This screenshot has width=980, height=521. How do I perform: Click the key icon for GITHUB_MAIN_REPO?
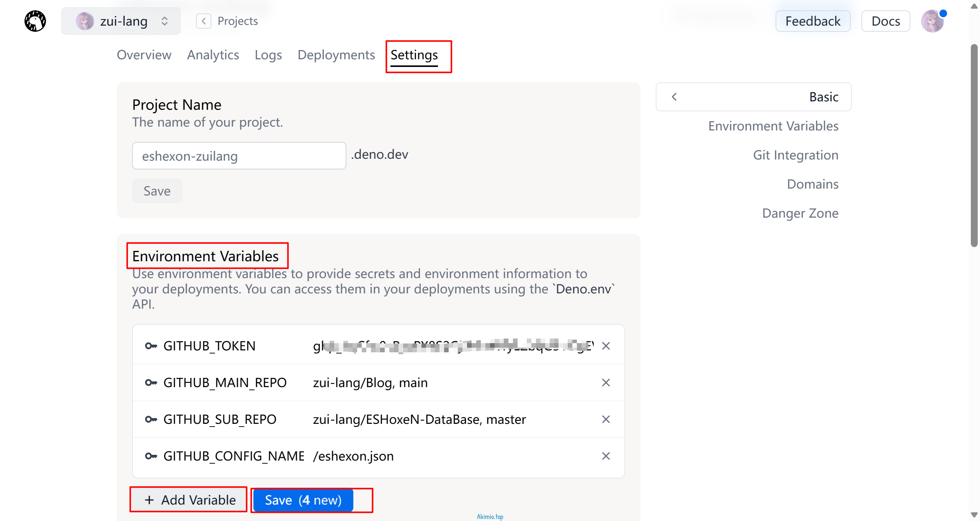pos(151,383)
